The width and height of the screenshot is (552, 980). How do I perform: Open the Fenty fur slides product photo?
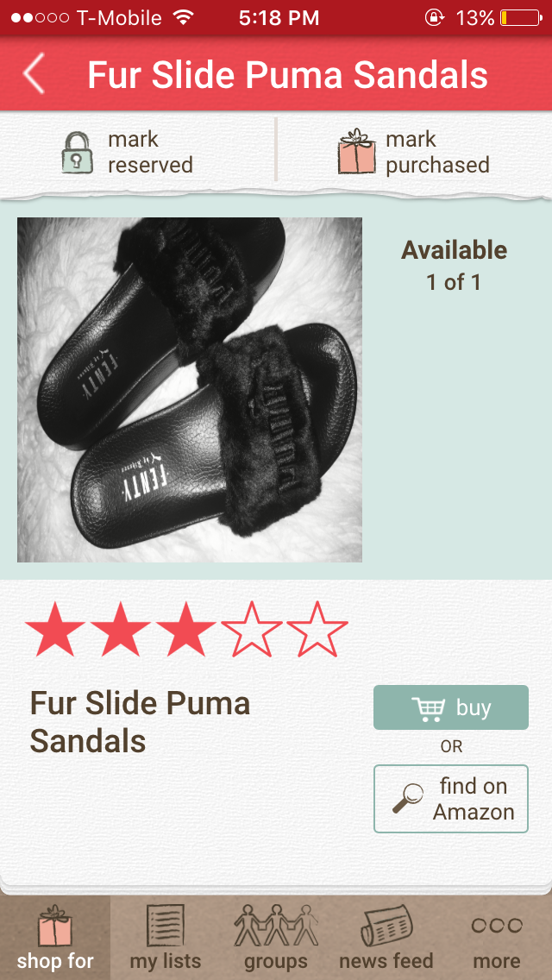(x=190, y=390)
